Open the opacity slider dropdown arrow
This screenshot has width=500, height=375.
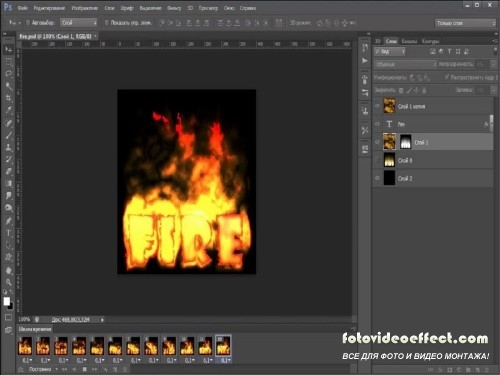point(493,64)
